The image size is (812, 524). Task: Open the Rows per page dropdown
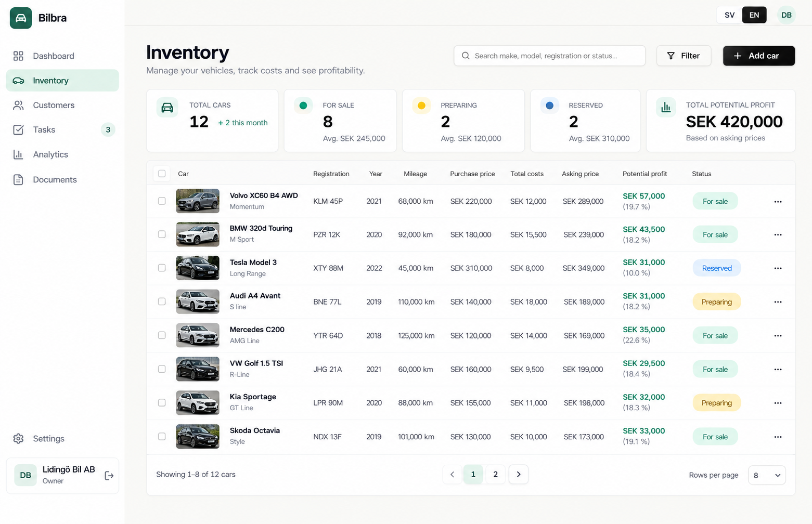point(767,475)
